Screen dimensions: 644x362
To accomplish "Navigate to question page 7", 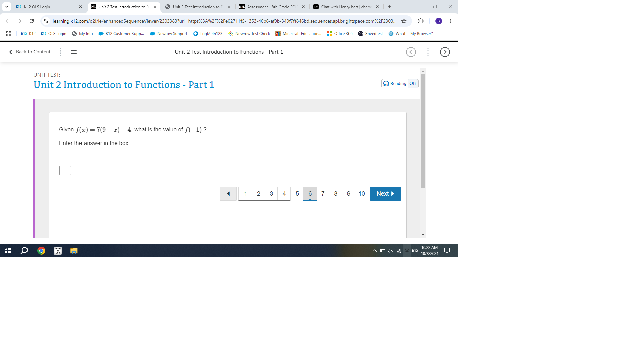I will (323, 194).
